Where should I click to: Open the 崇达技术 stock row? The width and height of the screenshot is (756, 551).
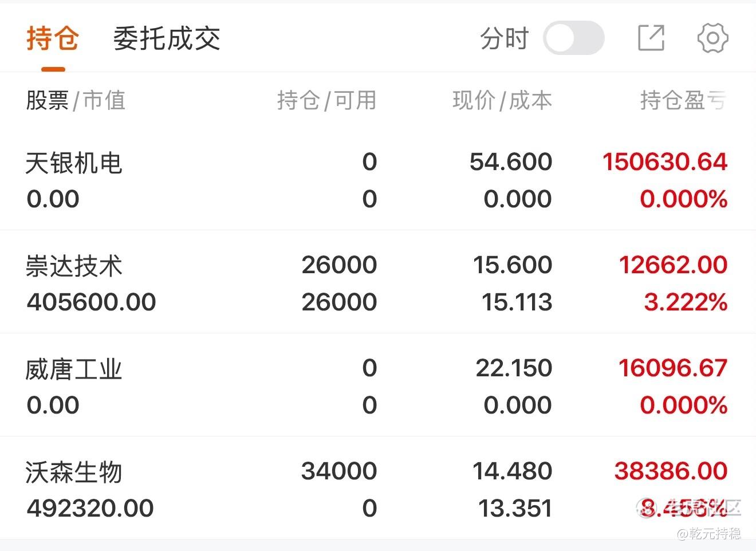pyautogui.click(x=378, y=282)
